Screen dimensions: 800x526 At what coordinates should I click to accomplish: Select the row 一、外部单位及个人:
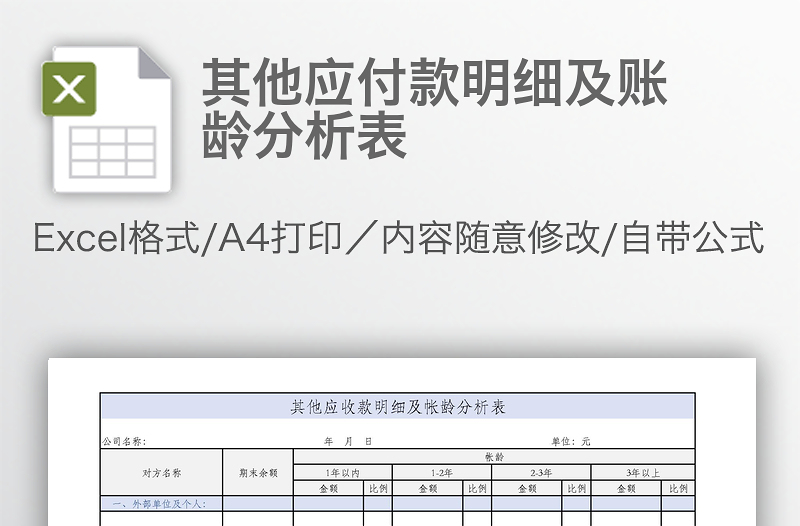pos(398,504)
